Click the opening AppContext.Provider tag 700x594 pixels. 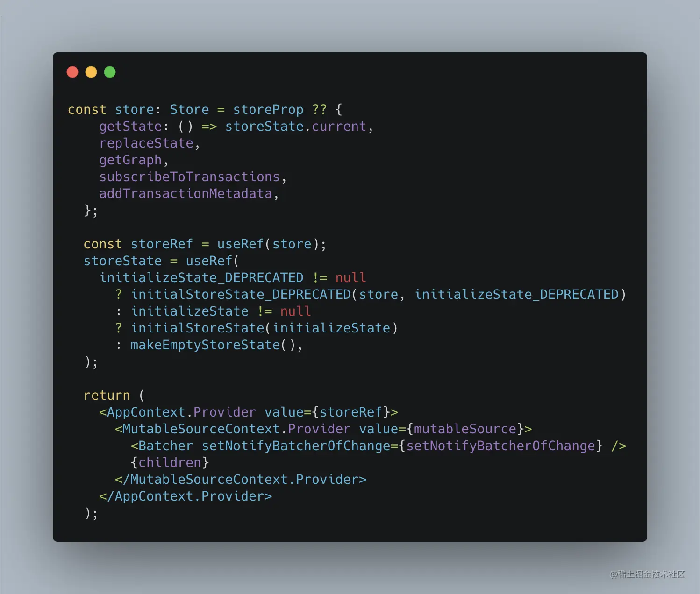(249, 412)
